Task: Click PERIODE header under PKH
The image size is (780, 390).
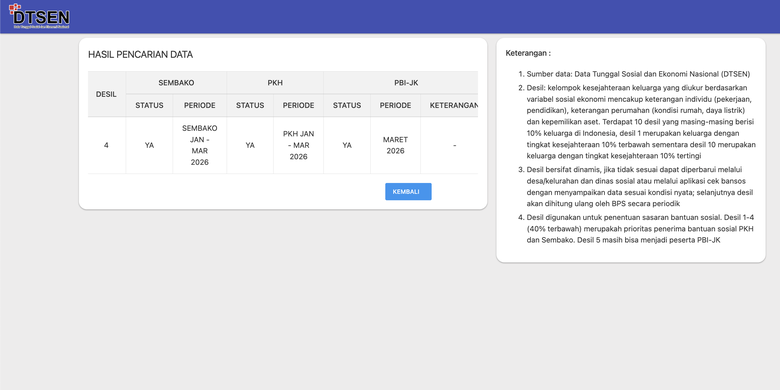Action: tap(298, 105)
